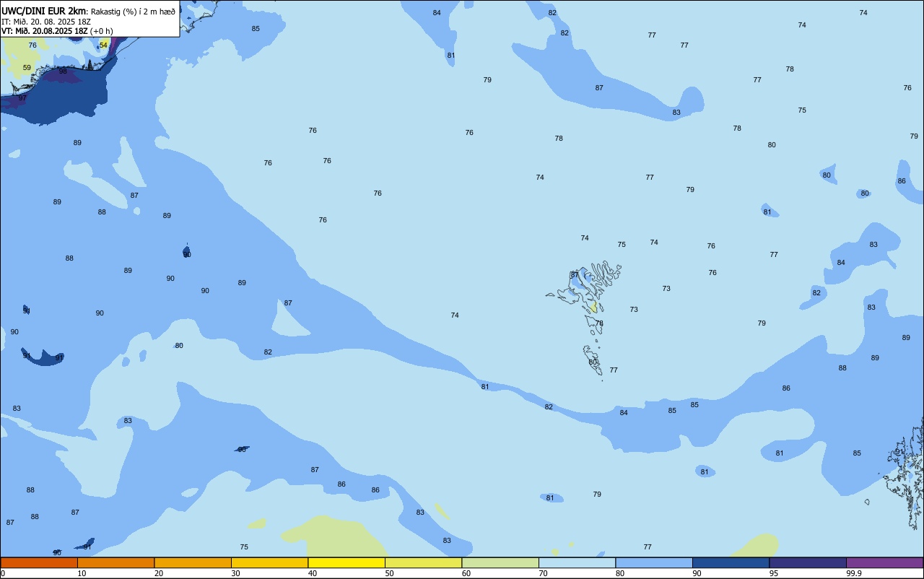Viewport: 924px width, 579px height.
Task: Pick the navy 95–99.9 legend band
Action: [808, 562]
